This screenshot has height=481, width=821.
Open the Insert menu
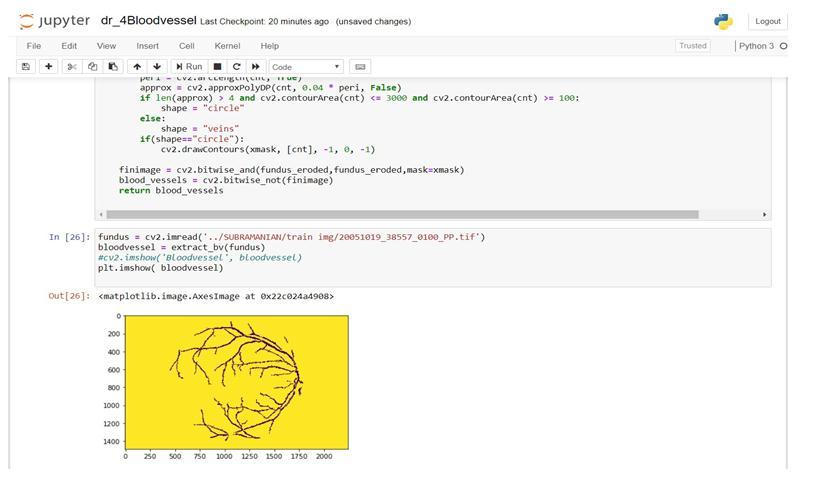[148, 46]
